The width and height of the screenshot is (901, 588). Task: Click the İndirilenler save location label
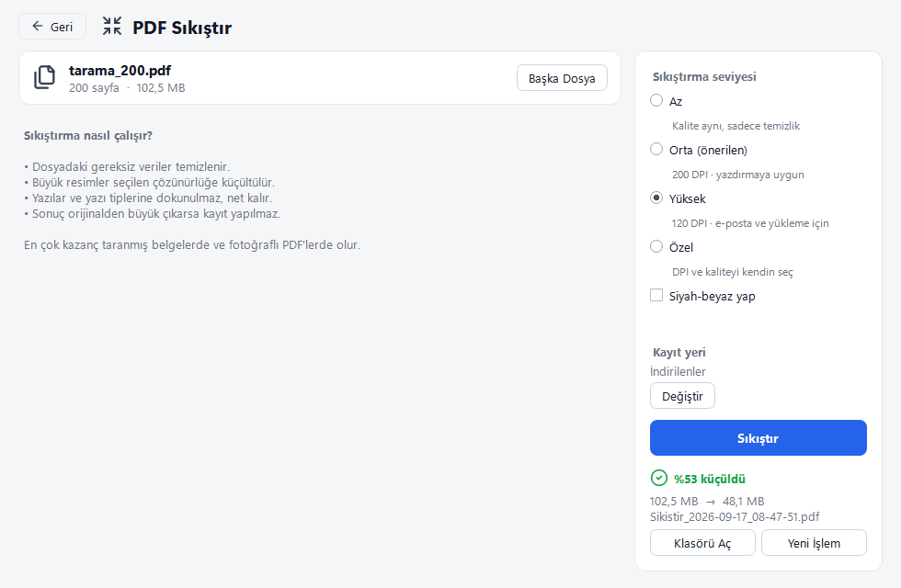pyautogui.click(x=678, y=371)
